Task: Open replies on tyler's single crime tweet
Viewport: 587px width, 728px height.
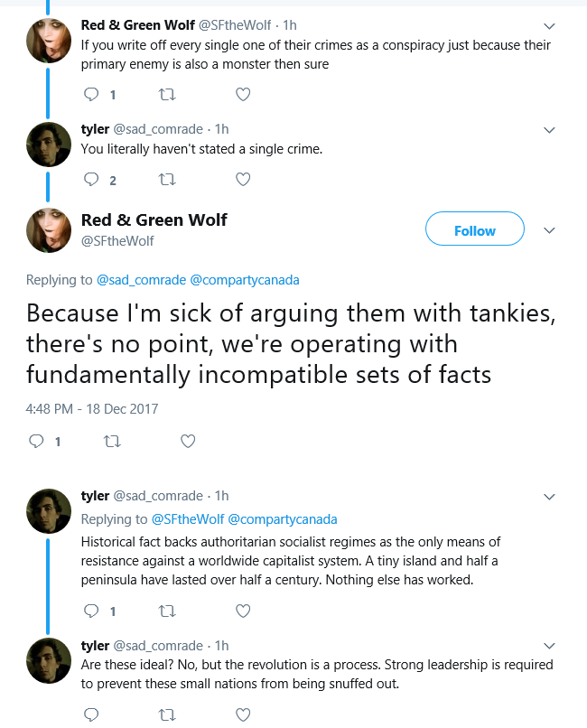Action: coord(91,180)
